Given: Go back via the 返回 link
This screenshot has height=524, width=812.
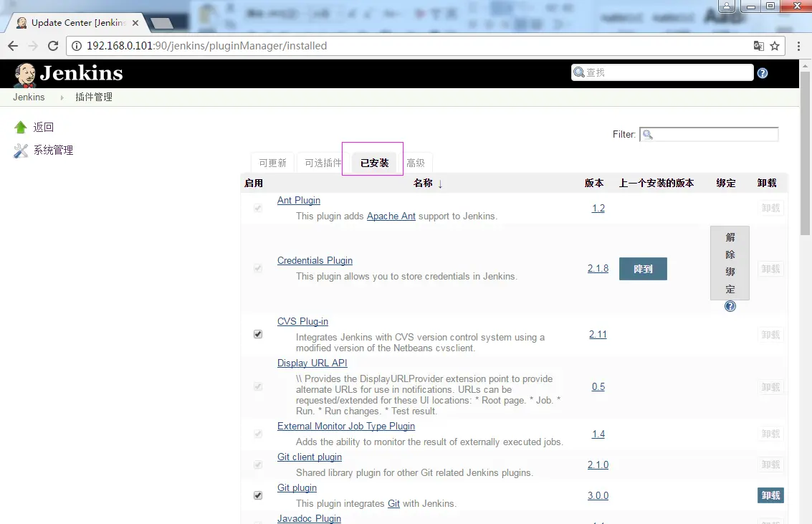Looking at the screenshot, I should pos(44,128).
